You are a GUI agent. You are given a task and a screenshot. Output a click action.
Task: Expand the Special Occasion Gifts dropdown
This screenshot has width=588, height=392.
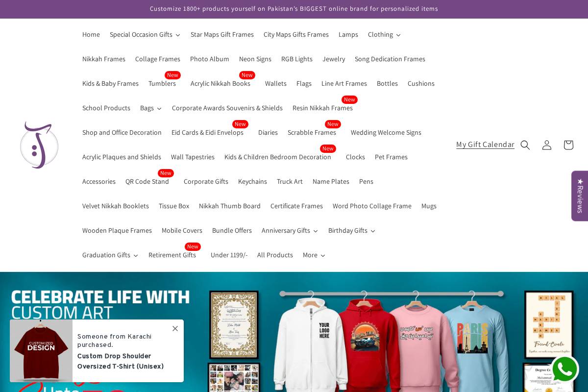145,34
